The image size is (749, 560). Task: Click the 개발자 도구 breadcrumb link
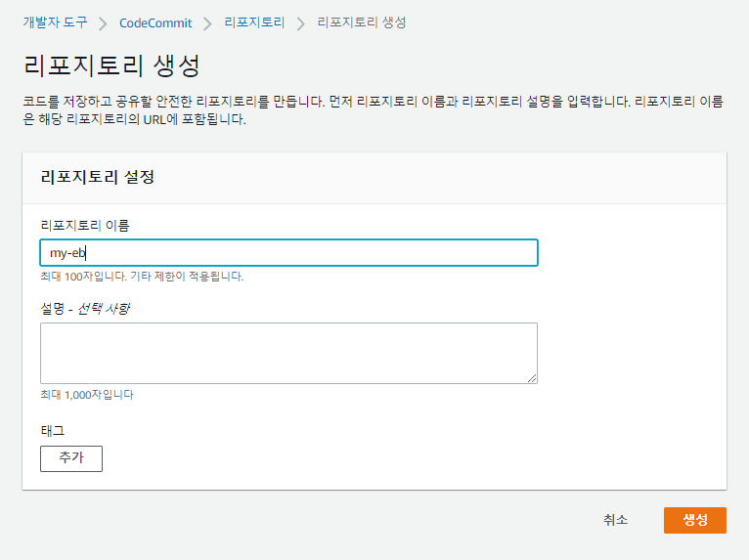coord(55,22)
